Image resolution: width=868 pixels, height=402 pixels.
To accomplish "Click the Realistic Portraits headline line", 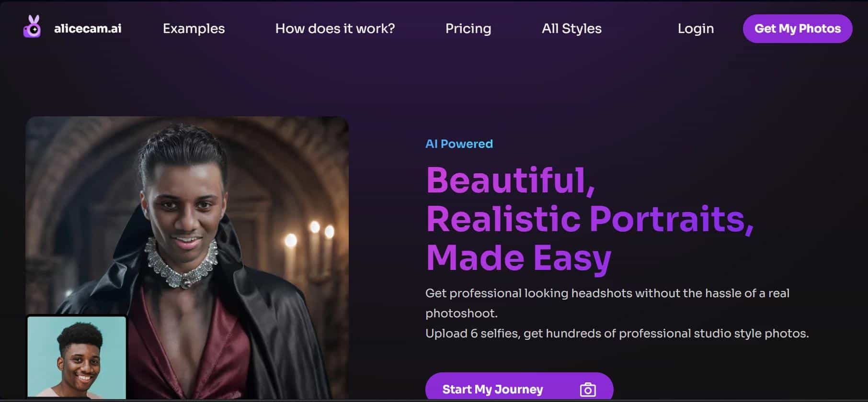I will [x=590, y=219].
